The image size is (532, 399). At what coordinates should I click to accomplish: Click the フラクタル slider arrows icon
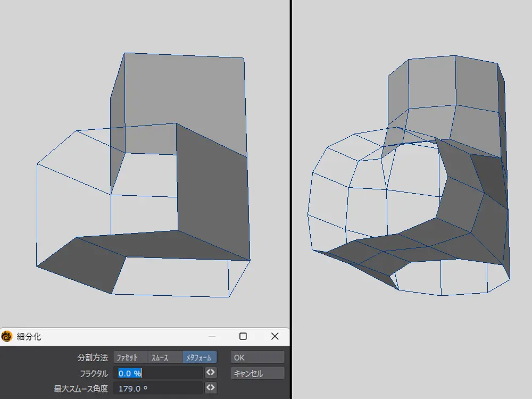click(211, 373)
